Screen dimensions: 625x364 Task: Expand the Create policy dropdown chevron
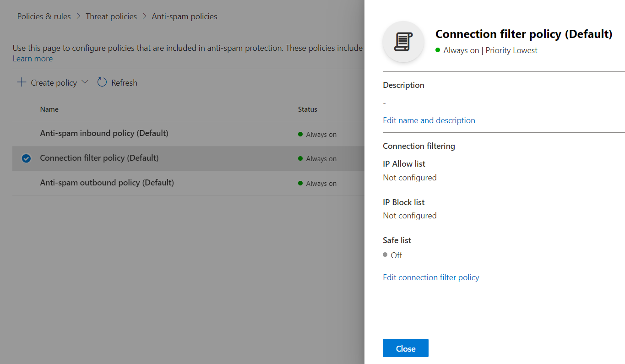(x=85, y=82)
